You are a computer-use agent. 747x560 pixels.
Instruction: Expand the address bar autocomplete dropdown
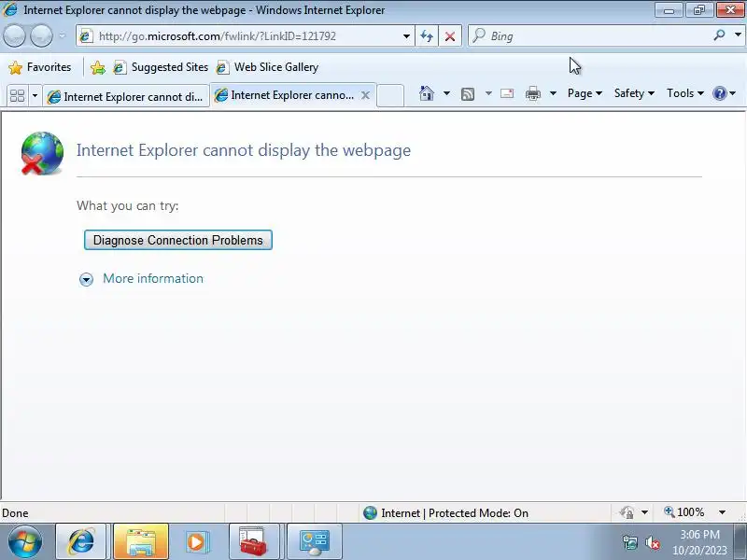coord(406,36)
